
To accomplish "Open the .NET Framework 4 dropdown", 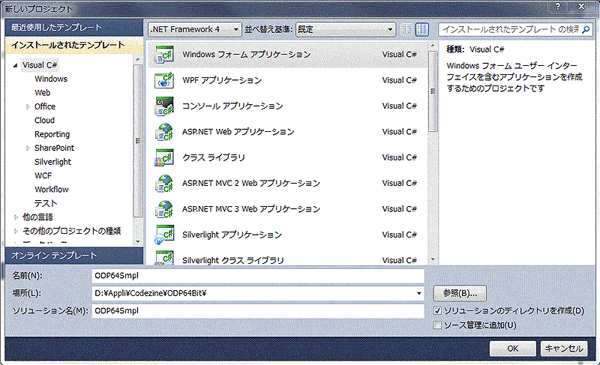I will point(195,29).
